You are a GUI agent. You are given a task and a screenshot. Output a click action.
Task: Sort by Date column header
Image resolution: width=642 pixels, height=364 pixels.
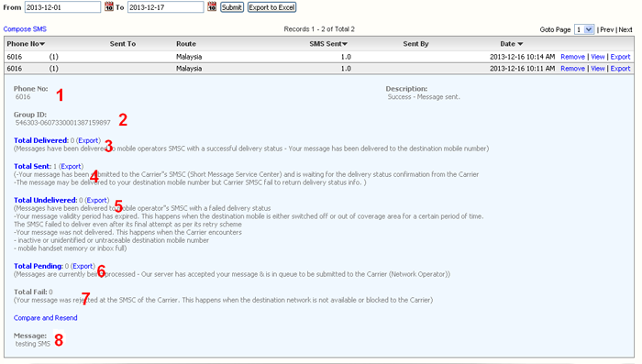coord(512,44)
